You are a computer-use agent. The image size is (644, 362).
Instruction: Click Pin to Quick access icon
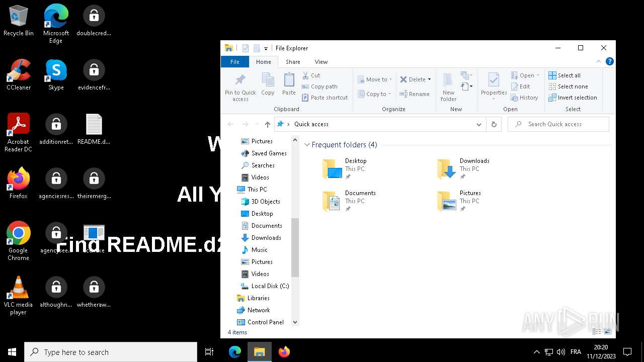pos(240,87)
